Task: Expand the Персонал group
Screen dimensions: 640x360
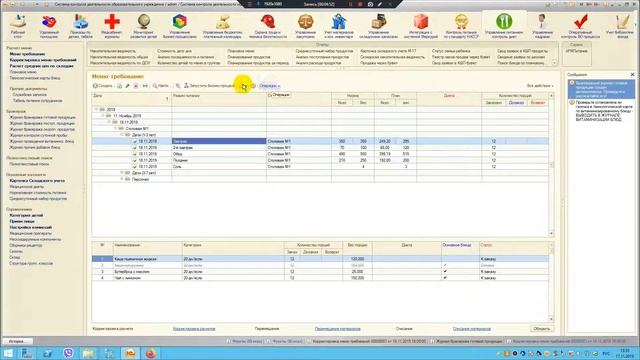Action: [122, 179]
